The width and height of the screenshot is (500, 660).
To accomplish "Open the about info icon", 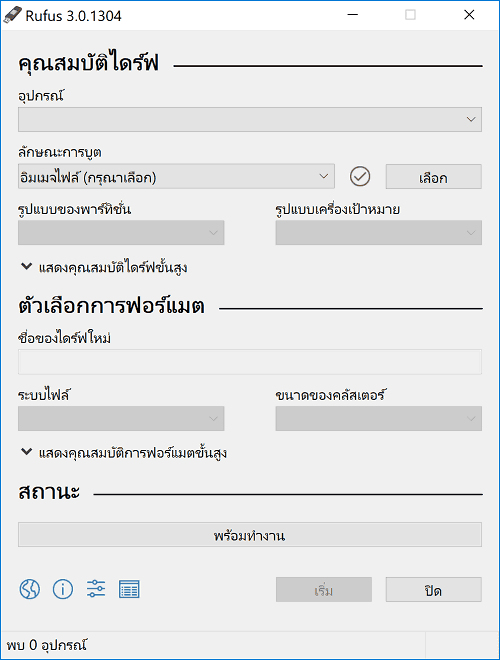I will 63,589.
